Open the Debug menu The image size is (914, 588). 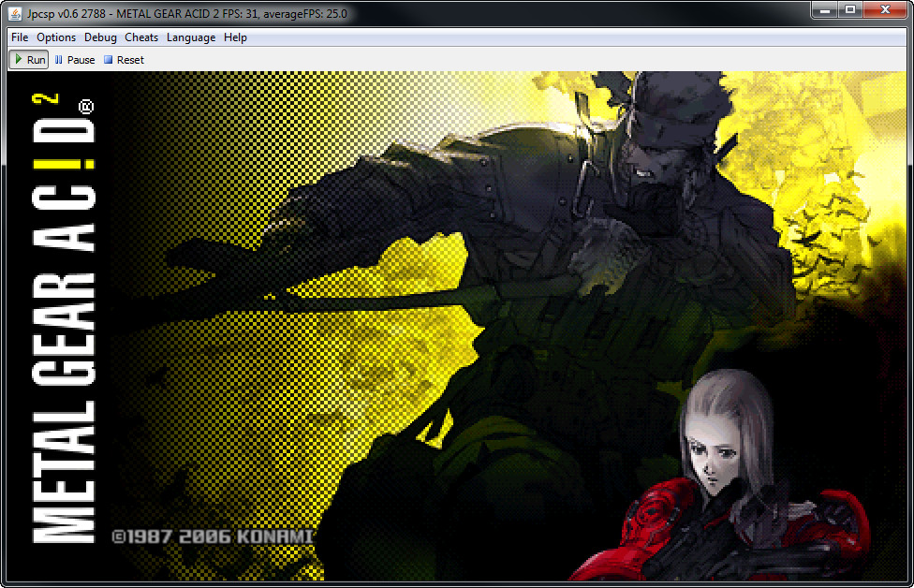(x=100, y=37)
